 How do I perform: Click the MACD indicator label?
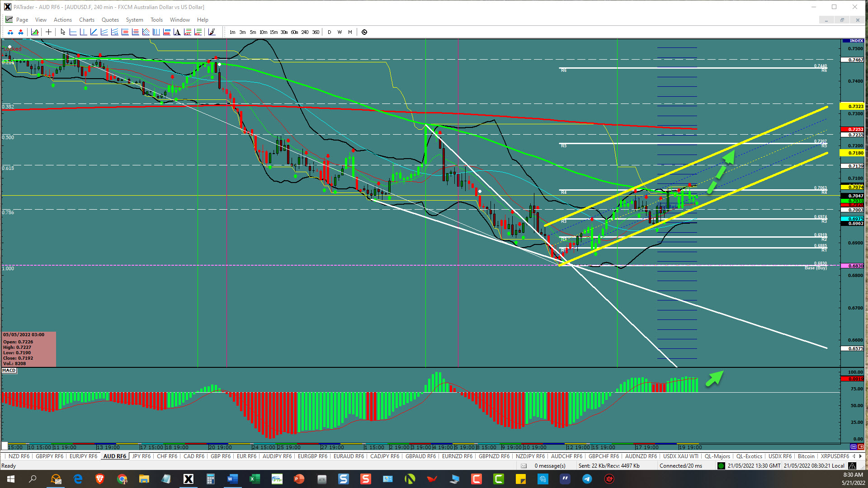pyautogui.click(x=9, y=371)
